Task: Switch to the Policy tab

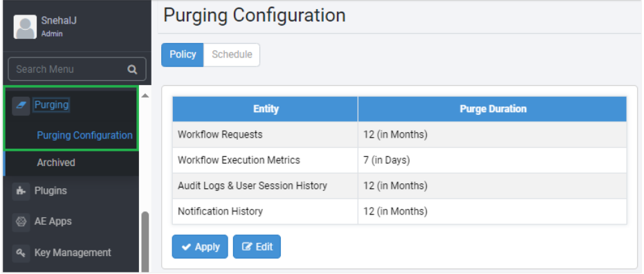Action: click(183, 55)
